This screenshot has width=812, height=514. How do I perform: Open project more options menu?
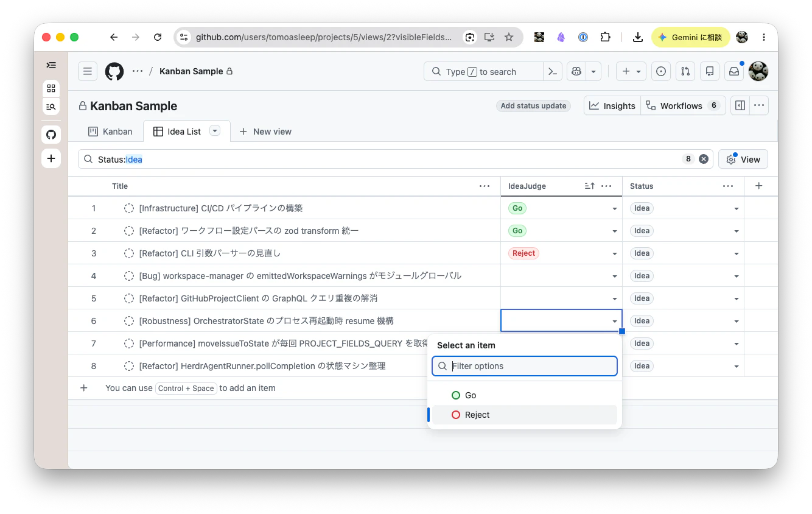(x=759, y=105)
